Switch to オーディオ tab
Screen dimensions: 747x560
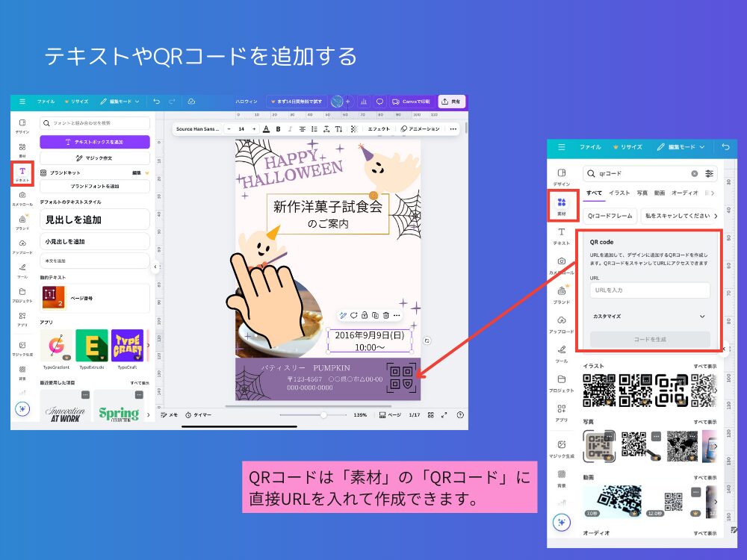coord(684,193)
